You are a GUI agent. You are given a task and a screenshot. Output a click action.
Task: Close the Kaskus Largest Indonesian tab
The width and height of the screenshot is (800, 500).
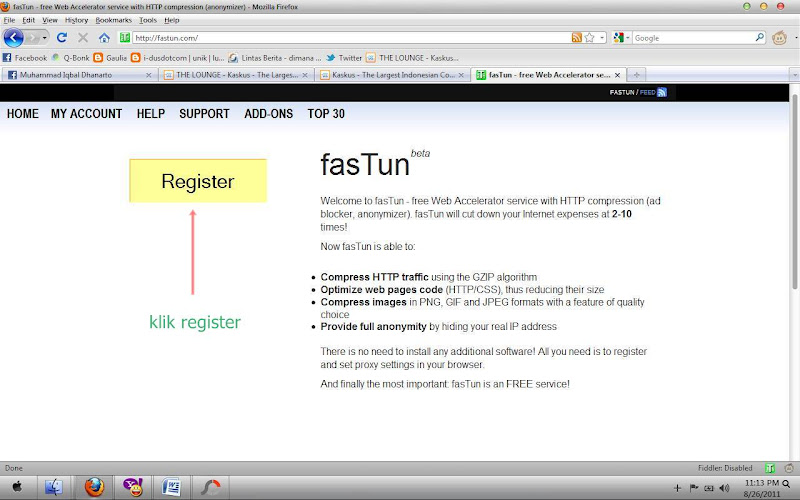click(461, 75)
